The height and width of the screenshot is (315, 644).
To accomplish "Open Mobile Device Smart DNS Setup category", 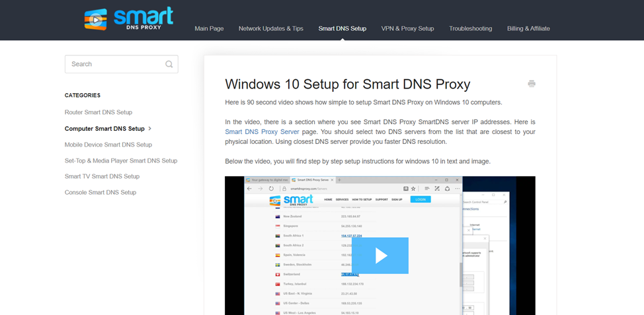I will [108, 145].
